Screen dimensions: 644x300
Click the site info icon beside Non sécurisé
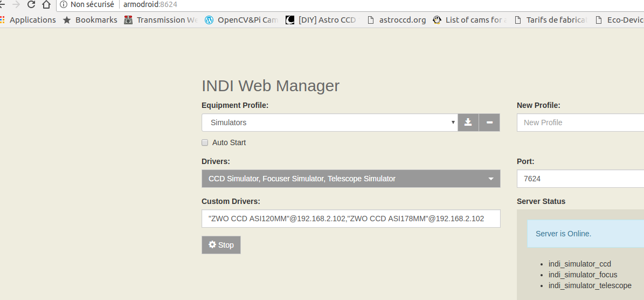click(x=64, y=5)
